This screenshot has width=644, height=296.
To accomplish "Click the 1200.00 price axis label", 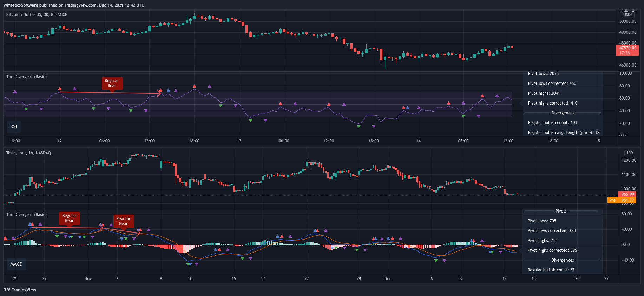I will (x=629, y=160).
